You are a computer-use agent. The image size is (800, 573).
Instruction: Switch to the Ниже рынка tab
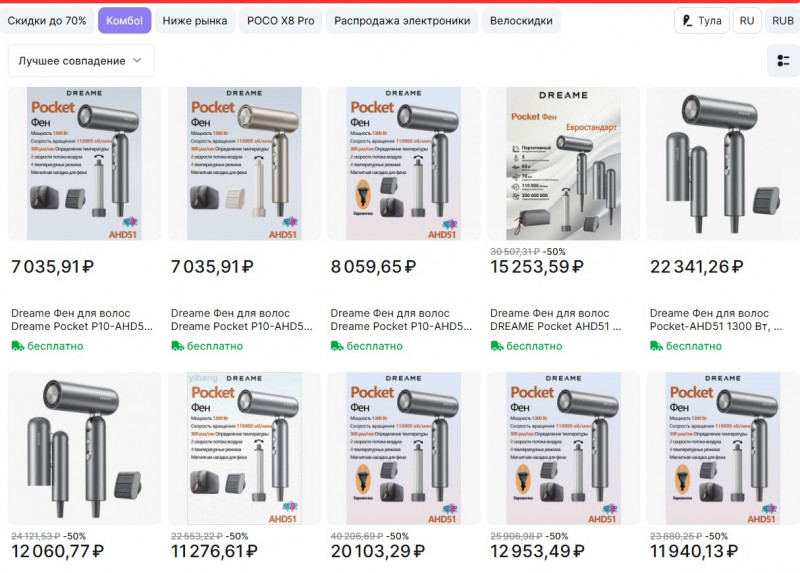(x=195, y=21)
